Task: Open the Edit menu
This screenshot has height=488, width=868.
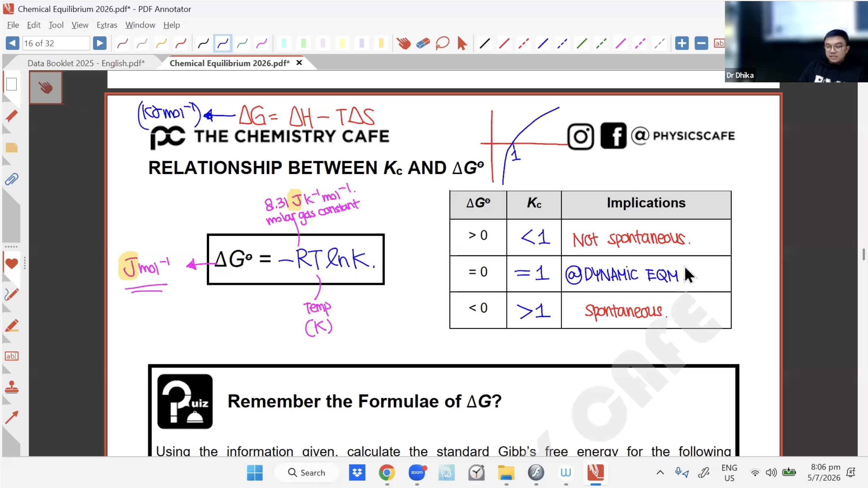Action: tap(34, 25)
